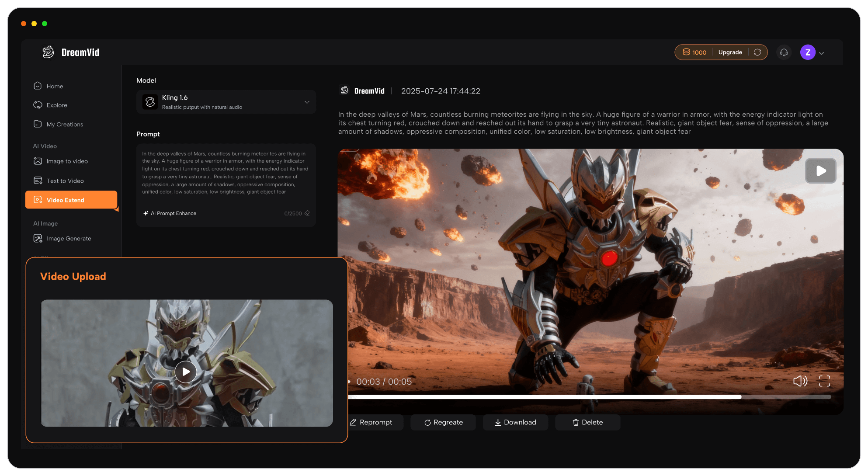Image resolution: width=868 pixels, height=476 pixels.
Task: Click the large play button on video
Action: 820,171
